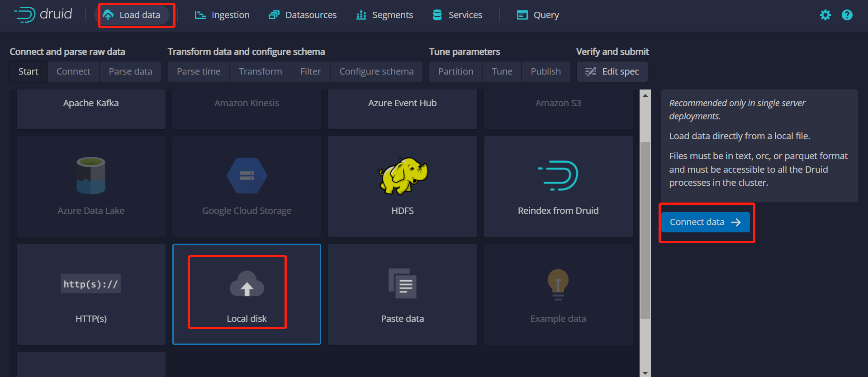Select the Publish step tab
Viewport: 868px width, 377px height.
coord(545,71)
